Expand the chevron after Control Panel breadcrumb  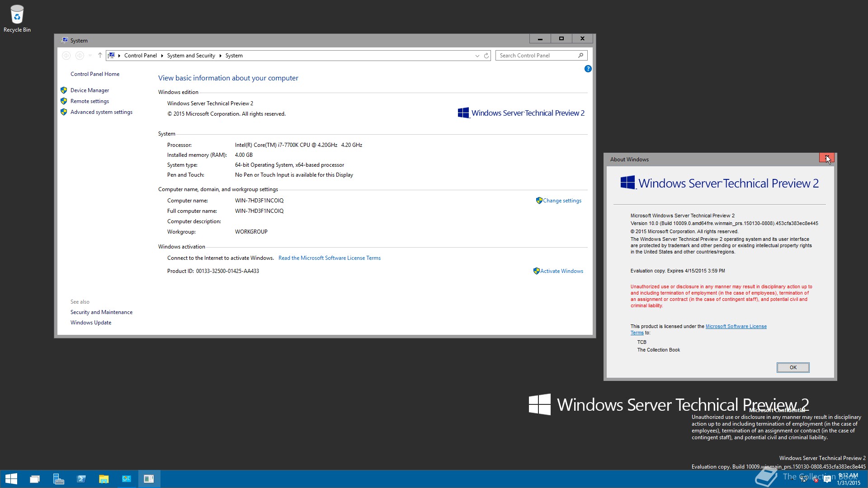point(162,56)
